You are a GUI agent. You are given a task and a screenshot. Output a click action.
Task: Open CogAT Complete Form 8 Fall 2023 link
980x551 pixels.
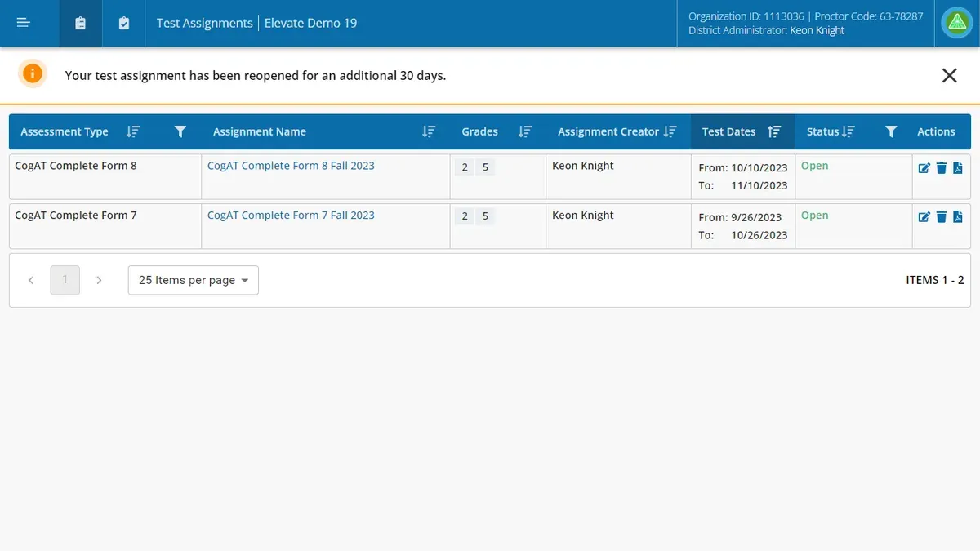click(291, 166)
